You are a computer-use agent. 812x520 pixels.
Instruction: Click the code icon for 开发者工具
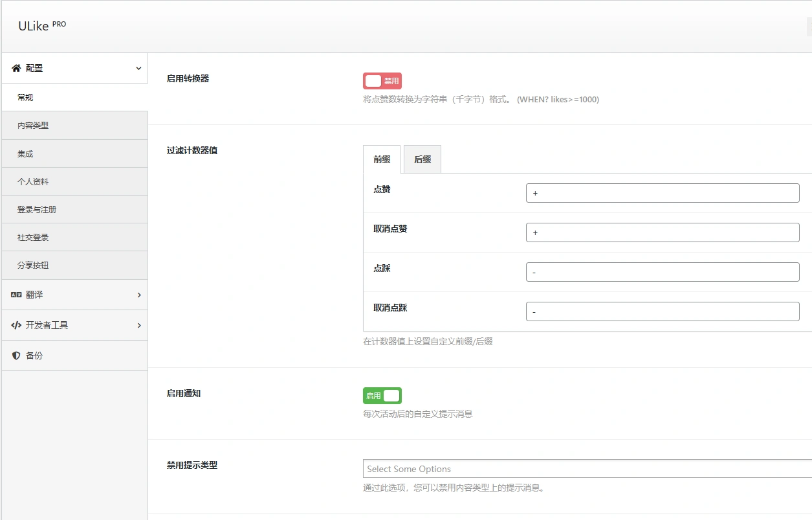(x=16, y=325)
